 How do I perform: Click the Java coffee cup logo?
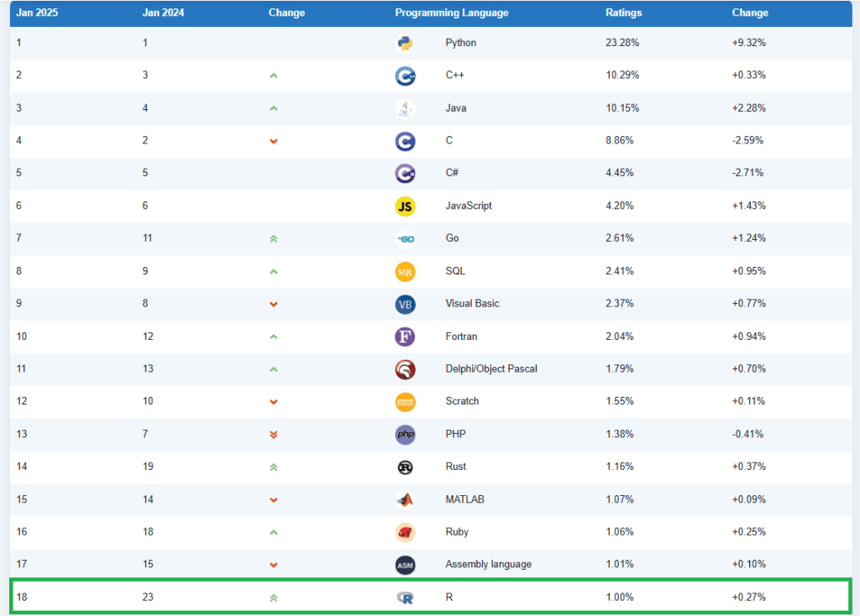[x=405, y=108]
